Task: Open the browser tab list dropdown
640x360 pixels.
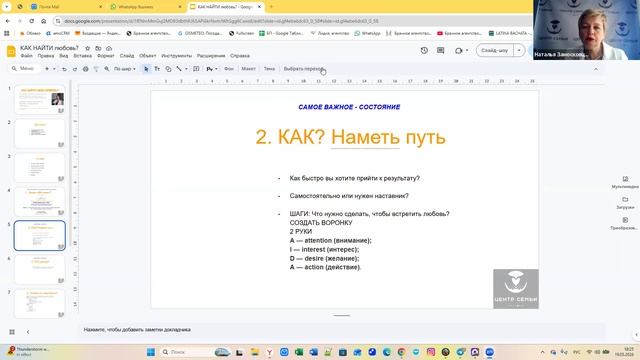Action: [7, 7]
